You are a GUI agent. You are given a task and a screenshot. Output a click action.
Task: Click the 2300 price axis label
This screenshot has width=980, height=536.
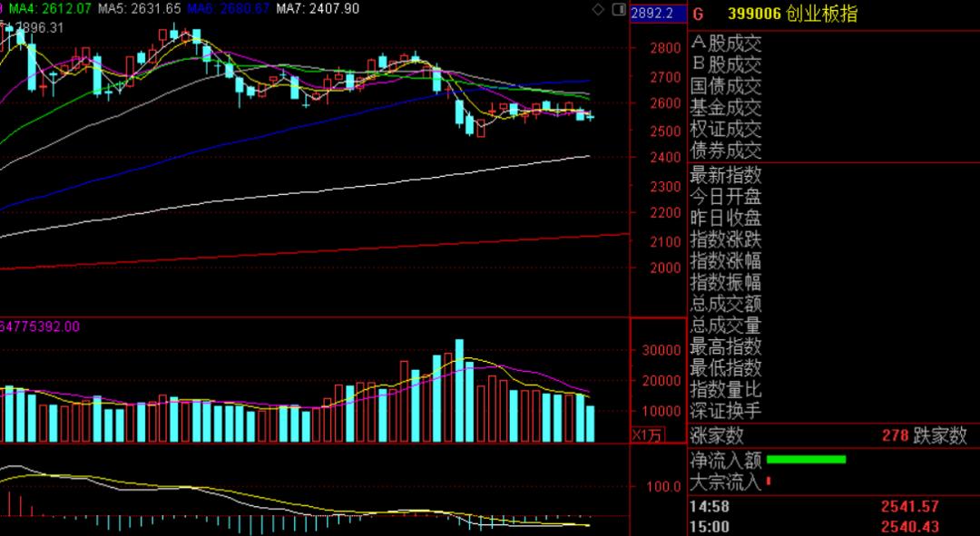(x=664, y=186)
